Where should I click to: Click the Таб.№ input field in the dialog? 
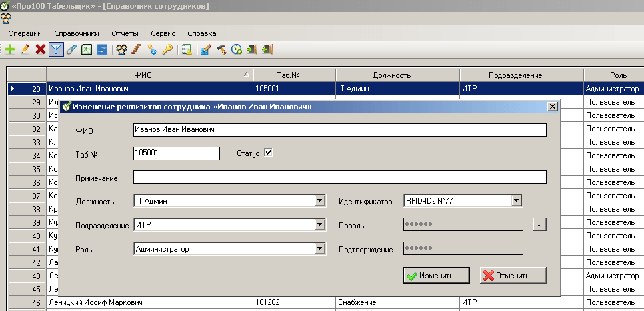177,153
